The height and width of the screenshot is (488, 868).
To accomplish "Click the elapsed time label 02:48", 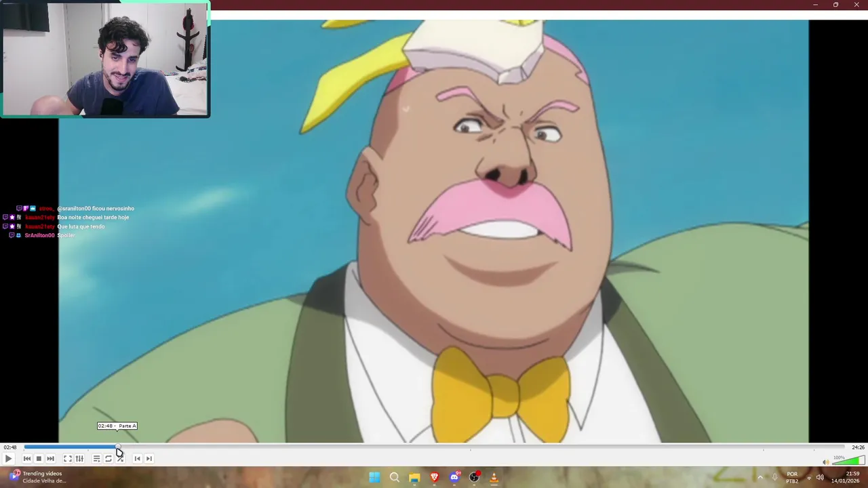I will [x=9, y=447].
